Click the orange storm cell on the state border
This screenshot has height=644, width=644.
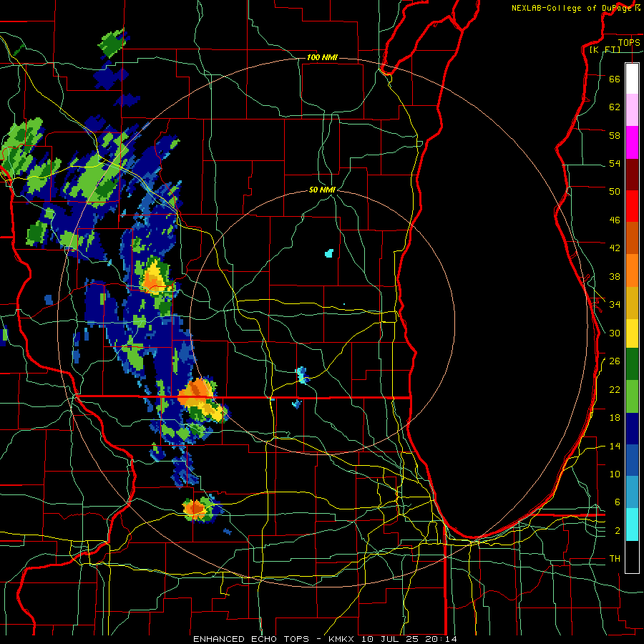click(197, 392)
